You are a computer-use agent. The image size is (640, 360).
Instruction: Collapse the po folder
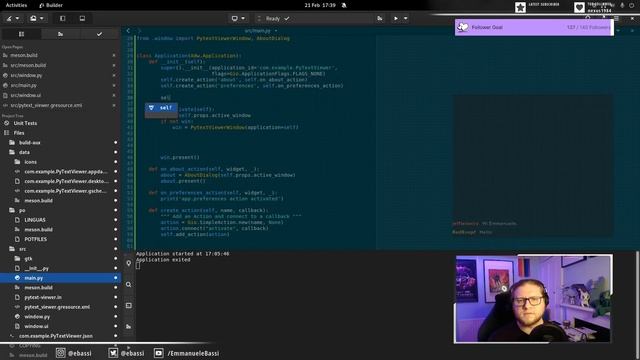coord(60,210)
